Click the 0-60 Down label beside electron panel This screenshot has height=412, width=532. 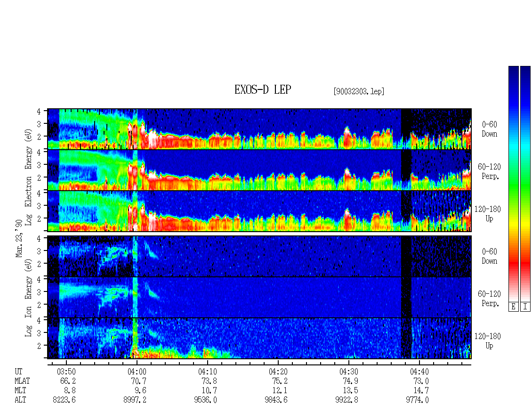tap(489, 129)
